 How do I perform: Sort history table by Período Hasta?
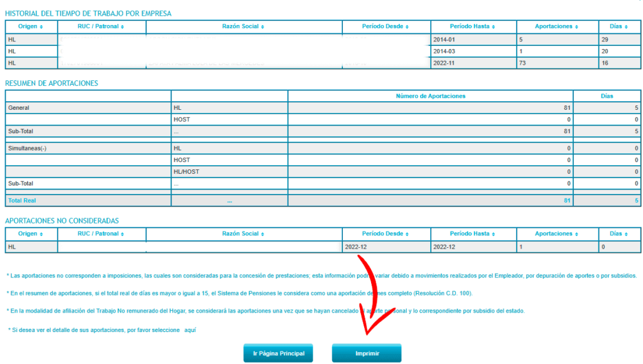coord(473,26)
